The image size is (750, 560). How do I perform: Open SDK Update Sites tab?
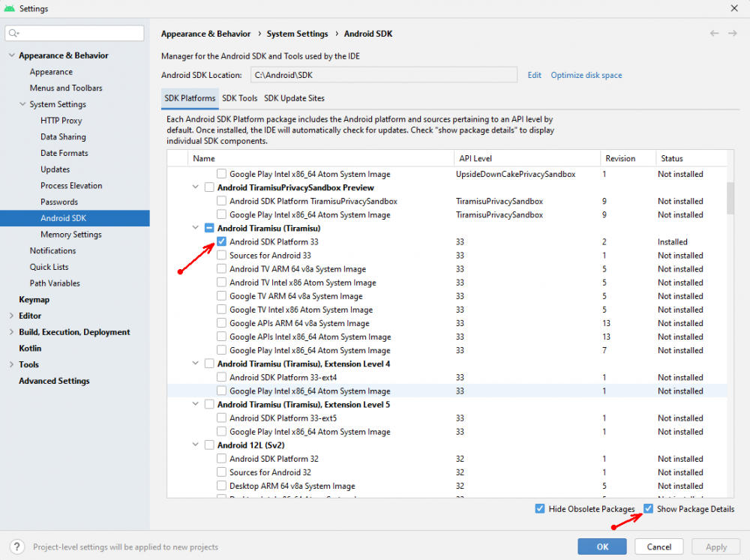pos(294,98)
